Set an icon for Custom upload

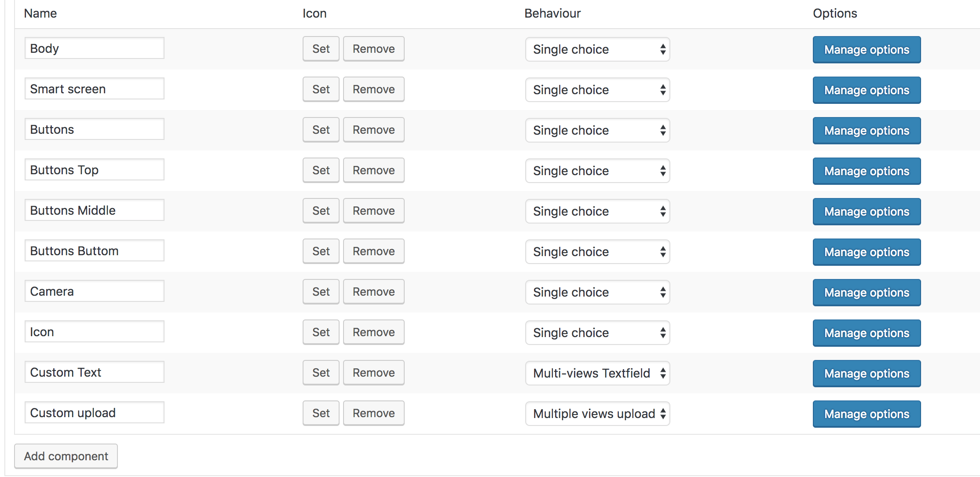click(321, 413)
